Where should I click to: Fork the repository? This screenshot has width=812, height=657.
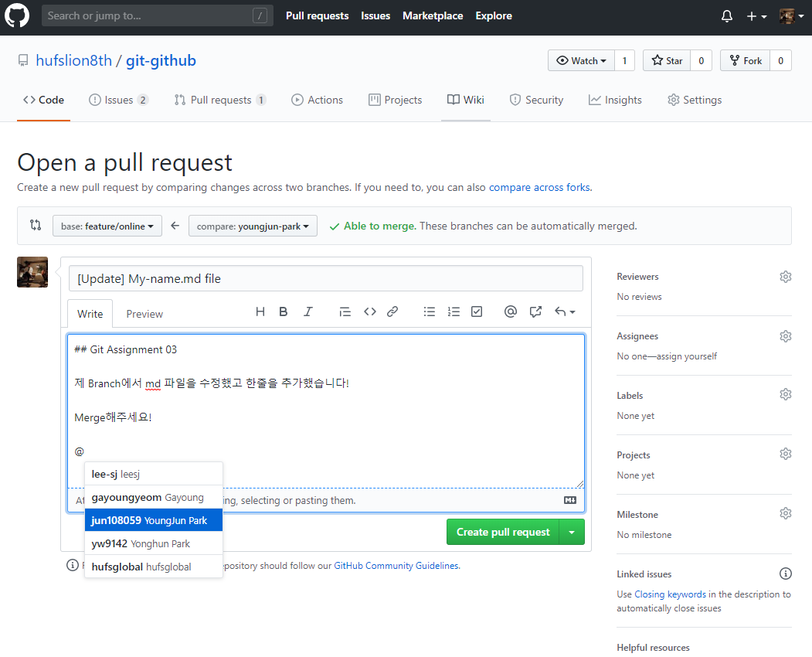tap(746, 60)
